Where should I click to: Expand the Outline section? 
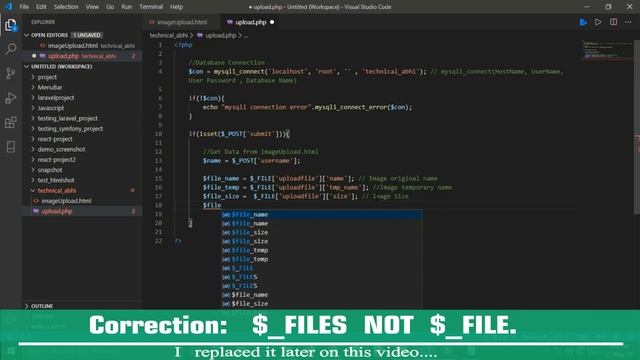tap(42, 306)
